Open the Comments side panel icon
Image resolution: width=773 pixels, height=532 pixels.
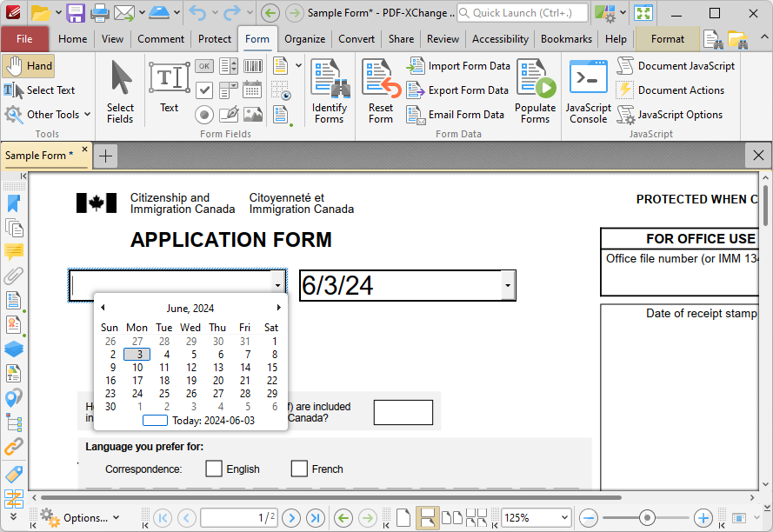tap(13, 252)
